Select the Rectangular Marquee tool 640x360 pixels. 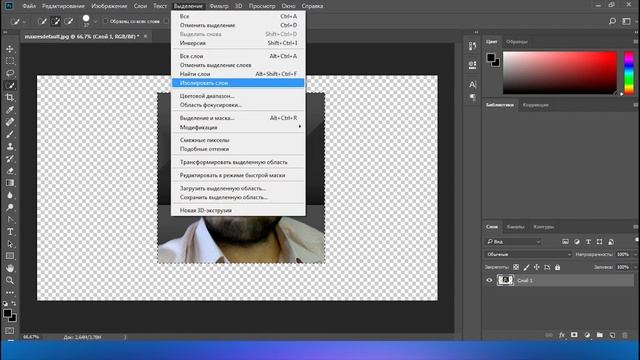(x=10, y=61)
